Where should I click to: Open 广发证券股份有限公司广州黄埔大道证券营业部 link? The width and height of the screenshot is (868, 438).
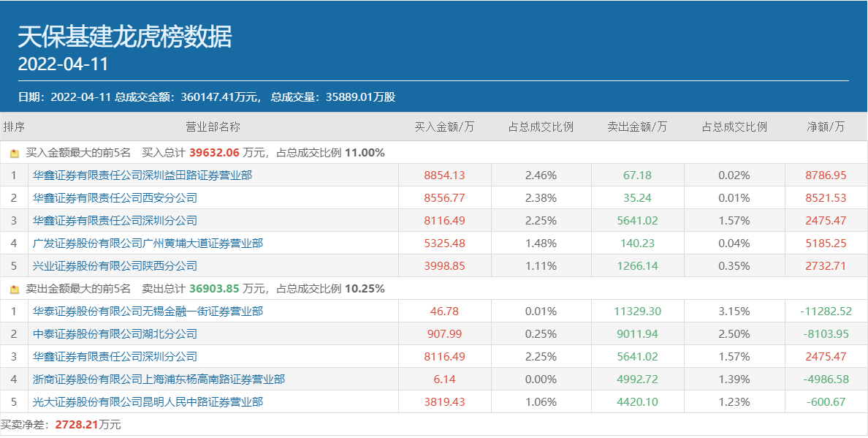coord(148,243)
